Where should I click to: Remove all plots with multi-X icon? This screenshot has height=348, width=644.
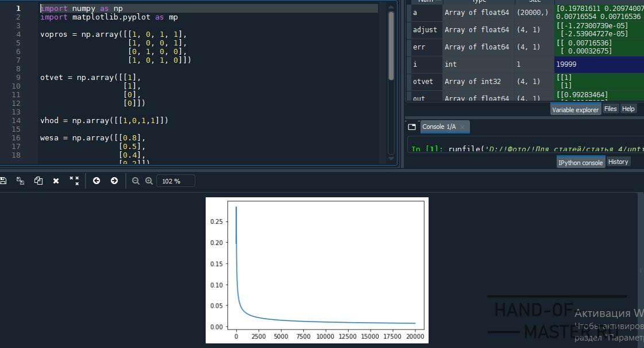74,181
